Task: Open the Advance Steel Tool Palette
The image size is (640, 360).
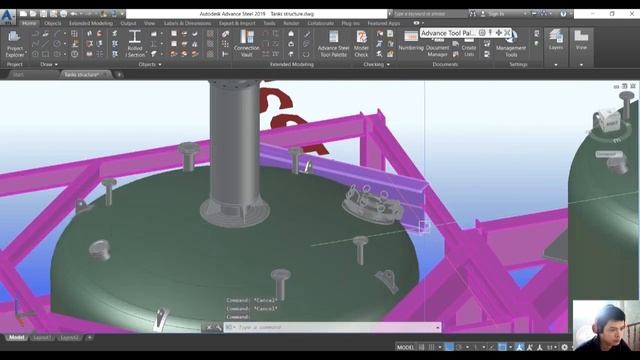Action: [x=333, y=44]
